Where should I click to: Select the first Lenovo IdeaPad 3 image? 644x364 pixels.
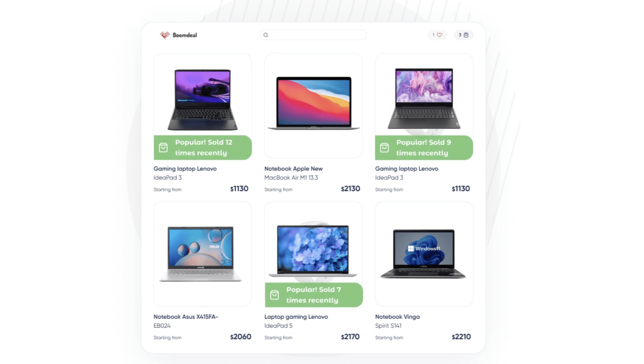tap(203, 100)
